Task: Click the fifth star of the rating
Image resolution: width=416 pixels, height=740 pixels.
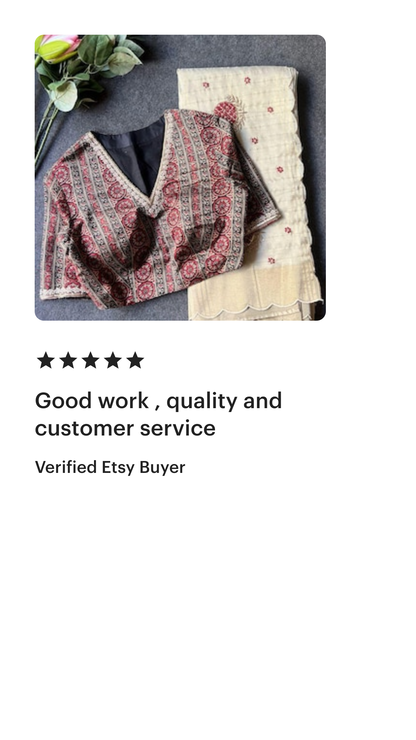Action: [x=135, y=360]
